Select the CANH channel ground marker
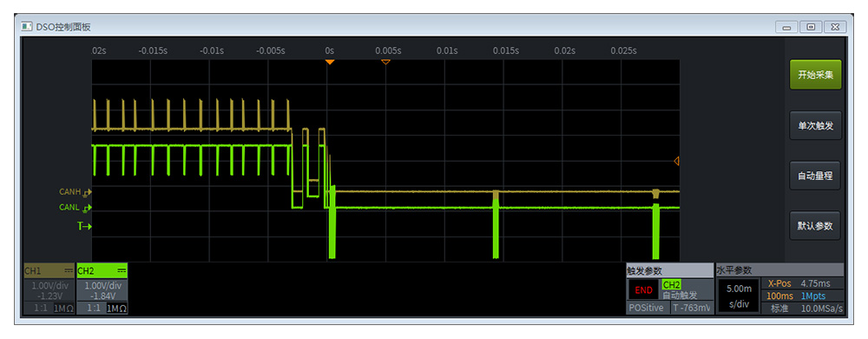This screenshot has height=339, width=868. click(x=86, y=192)
